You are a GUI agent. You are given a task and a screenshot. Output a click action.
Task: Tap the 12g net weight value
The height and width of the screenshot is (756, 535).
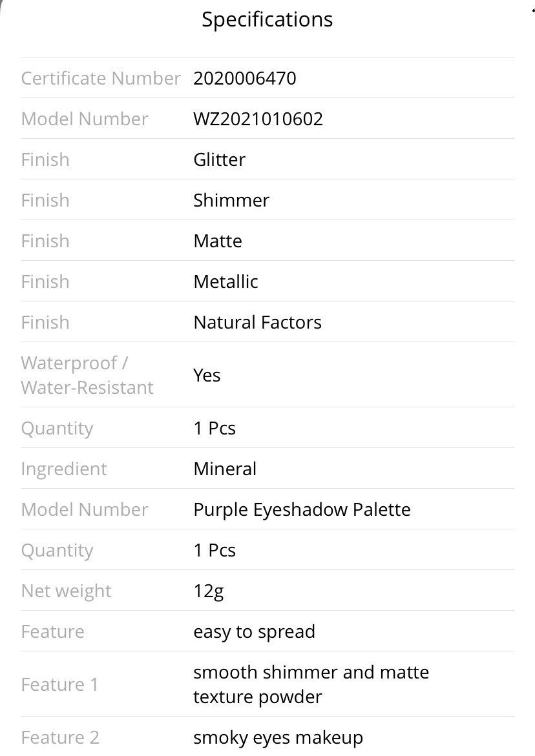(209, 591)
